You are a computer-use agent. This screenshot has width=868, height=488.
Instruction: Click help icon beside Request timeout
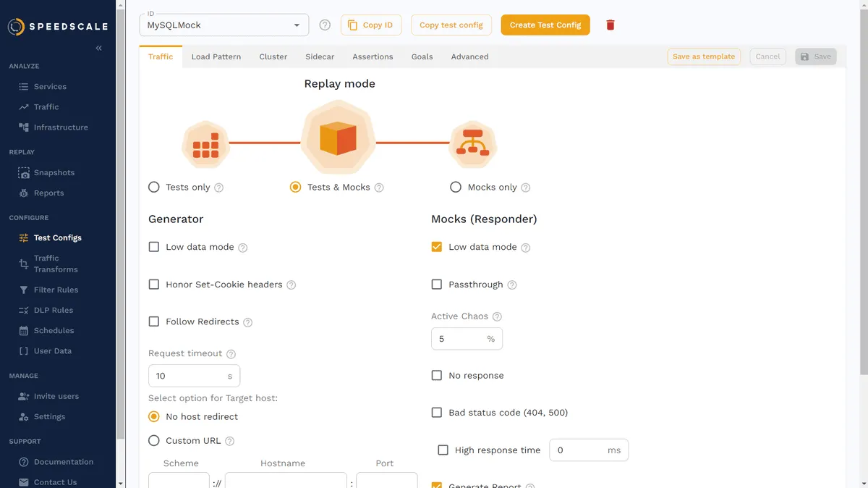pyautogui.click(x=231, y=354)
